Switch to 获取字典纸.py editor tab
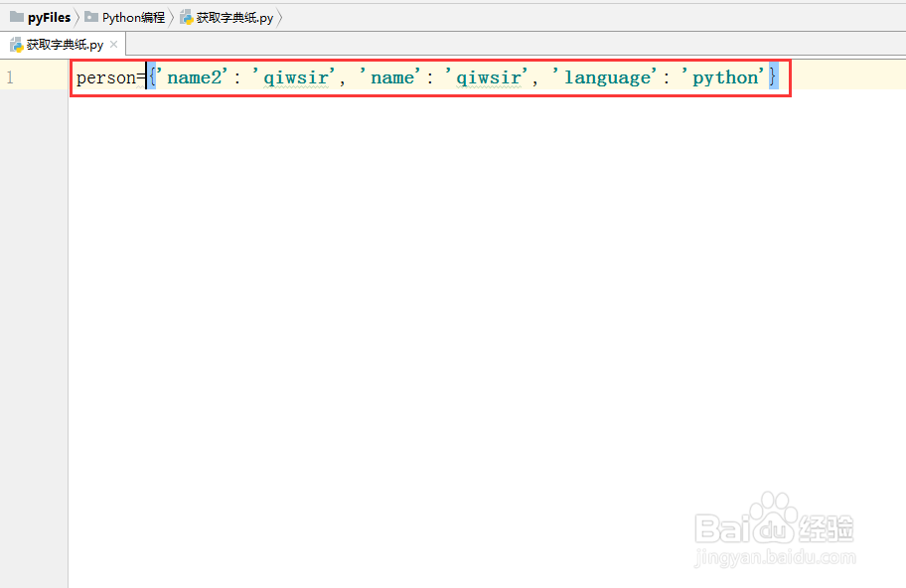This screenshot has height=588, width=906. (x=57, y=45)
